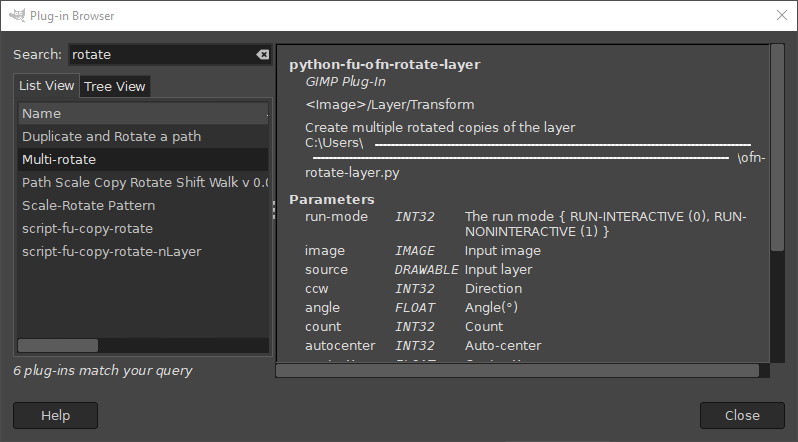
Task: Select the script-fu-copy-rotate-nLayer entry
Action: (111, 251)
